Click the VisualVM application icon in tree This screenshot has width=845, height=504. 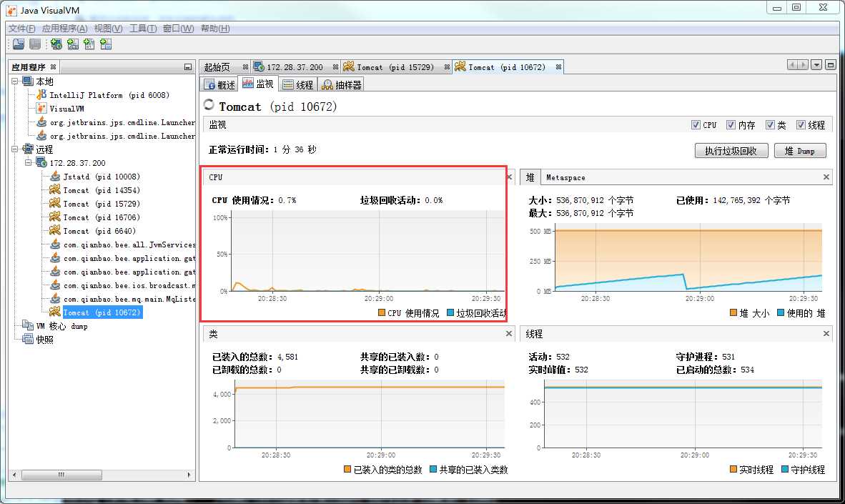41,109
